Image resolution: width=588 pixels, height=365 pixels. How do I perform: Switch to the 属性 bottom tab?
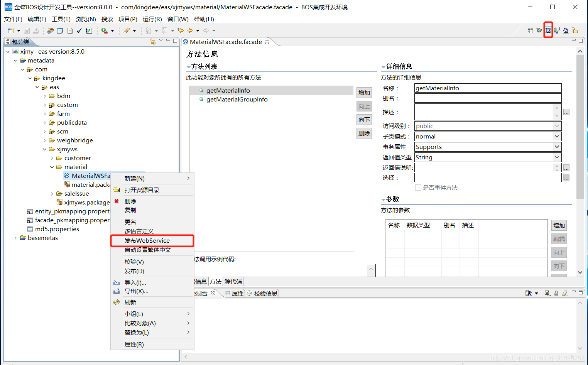(x=234, y=293)
